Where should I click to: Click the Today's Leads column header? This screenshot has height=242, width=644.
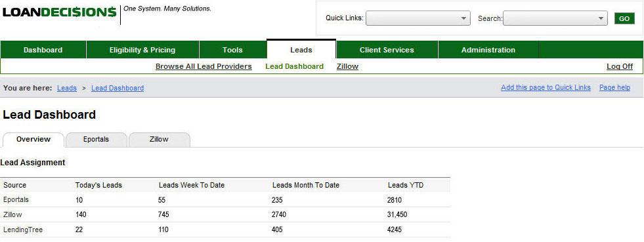(98, 186)
